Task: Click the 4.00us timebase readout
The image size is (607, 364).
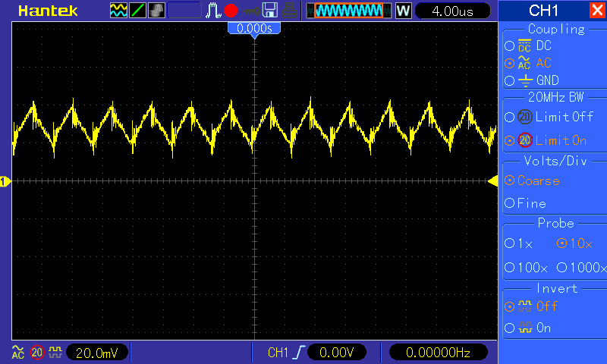Action: pos(452,11)
